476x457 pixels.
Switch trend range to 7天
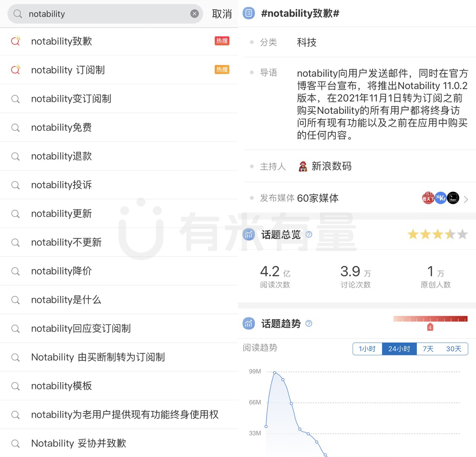point(428,349)
